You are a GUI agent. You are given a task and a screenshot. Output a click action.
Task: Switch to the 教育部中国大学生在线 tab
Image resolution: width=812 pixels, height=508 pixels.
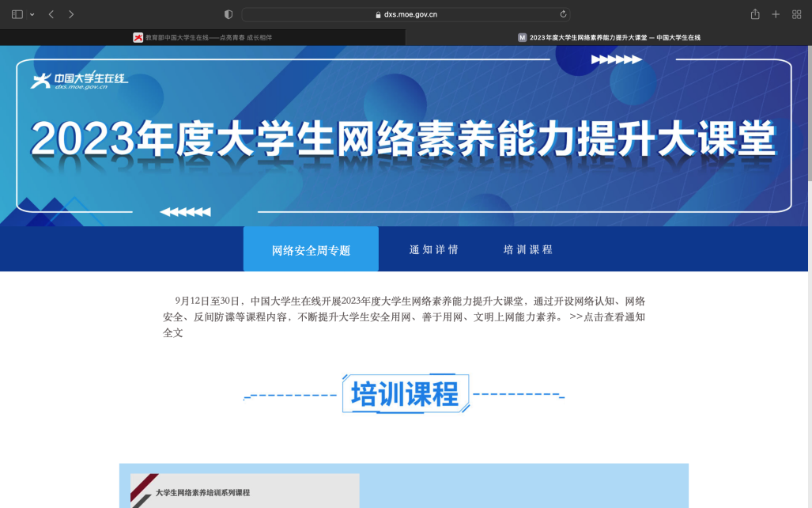tap(202, 37)
